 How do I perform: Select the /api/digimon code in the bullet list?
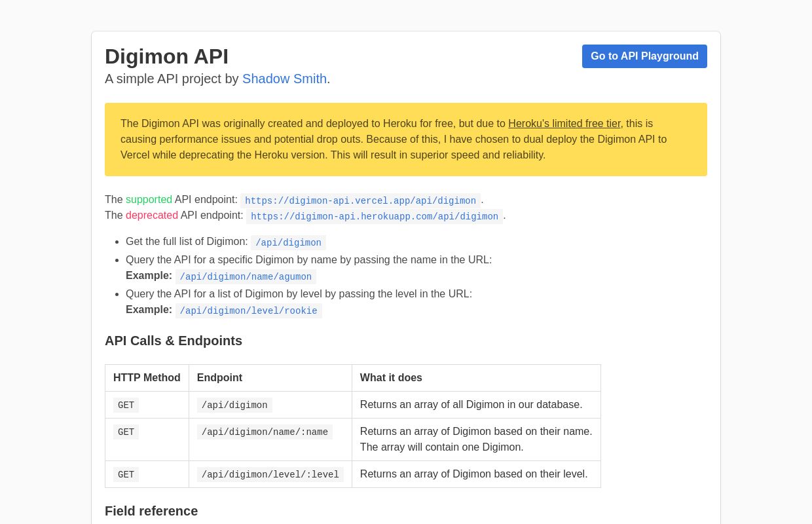tap(288, 242)
